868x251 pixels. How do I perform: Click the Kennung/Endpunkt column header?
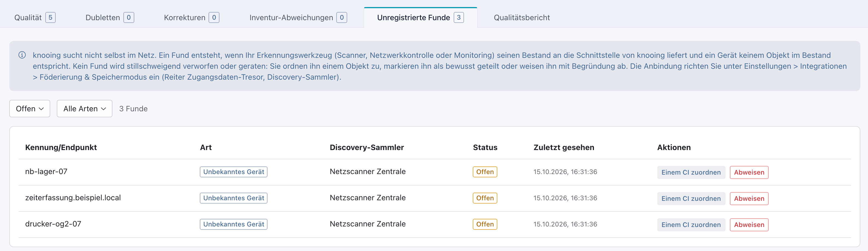click(x=61, y=147)
